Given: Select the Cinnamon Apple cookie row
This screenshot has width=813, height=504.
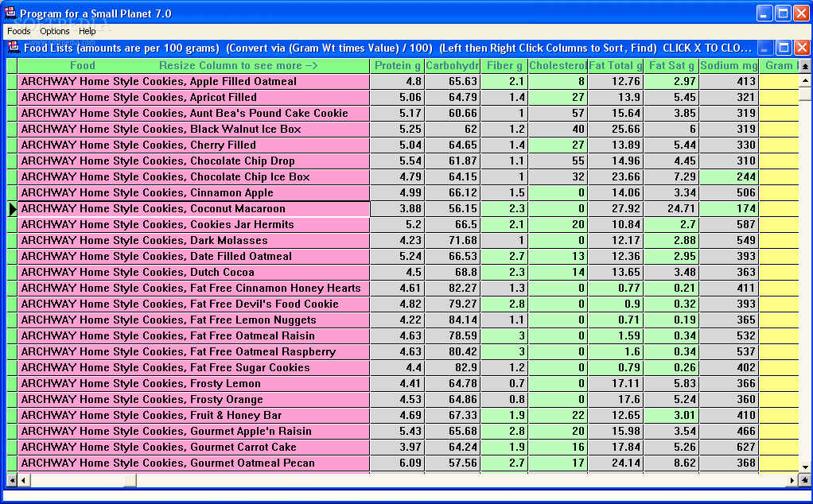Looking at the screenshot, I should pos(194,192).
